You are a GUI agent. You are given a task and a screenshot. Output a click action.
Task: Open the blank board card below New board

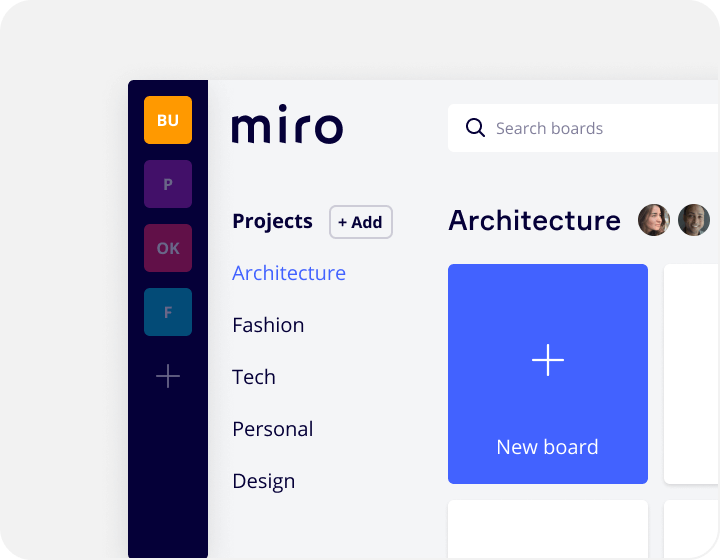(x=548, y=529)
